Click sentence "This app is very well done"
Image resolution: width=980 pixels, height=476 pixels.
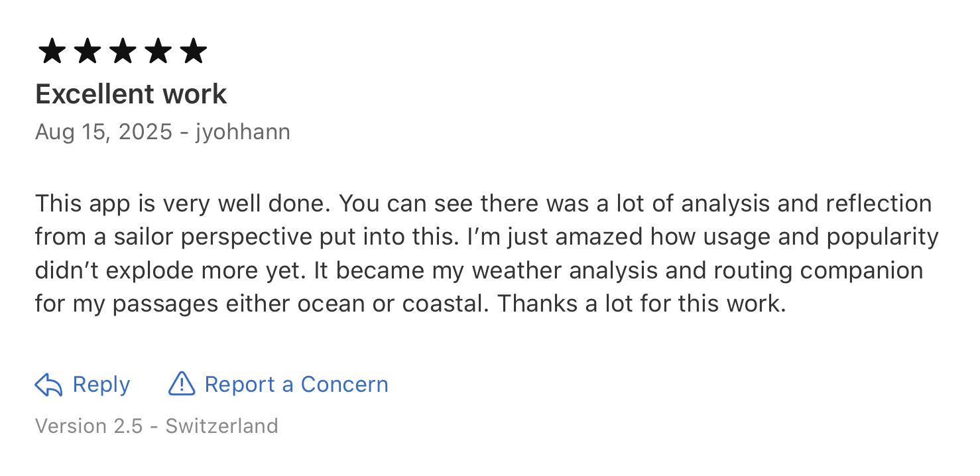pyautogui.click(x=181, y=203)
